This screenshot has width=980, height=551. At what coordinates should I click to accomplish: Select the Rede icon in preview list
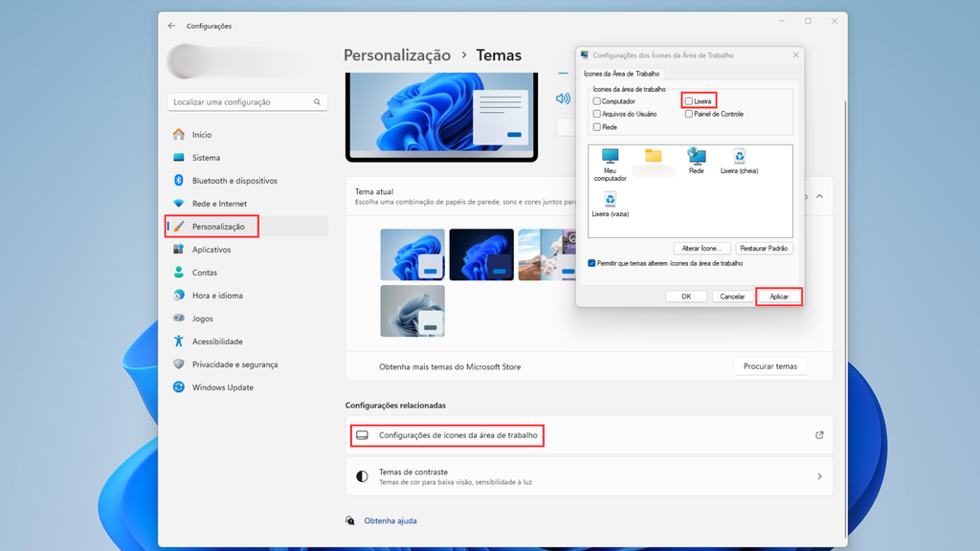[x=697, y=161]
